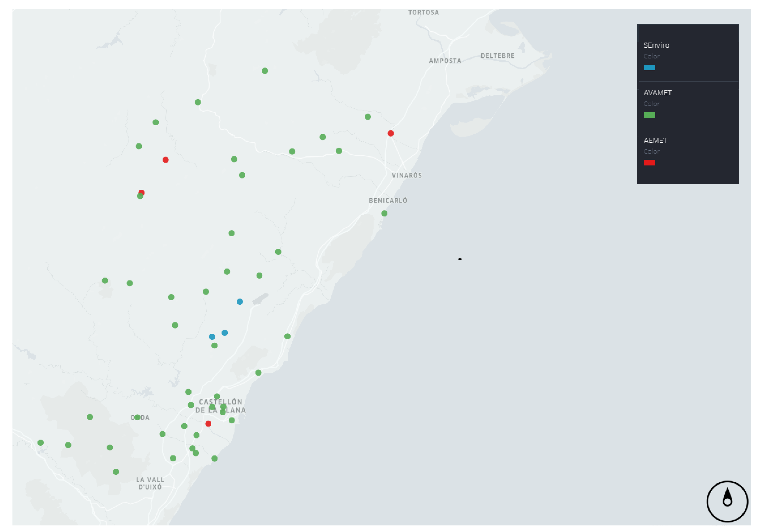
Task: Click the Deltebre town label
Action: pos(498,56)
